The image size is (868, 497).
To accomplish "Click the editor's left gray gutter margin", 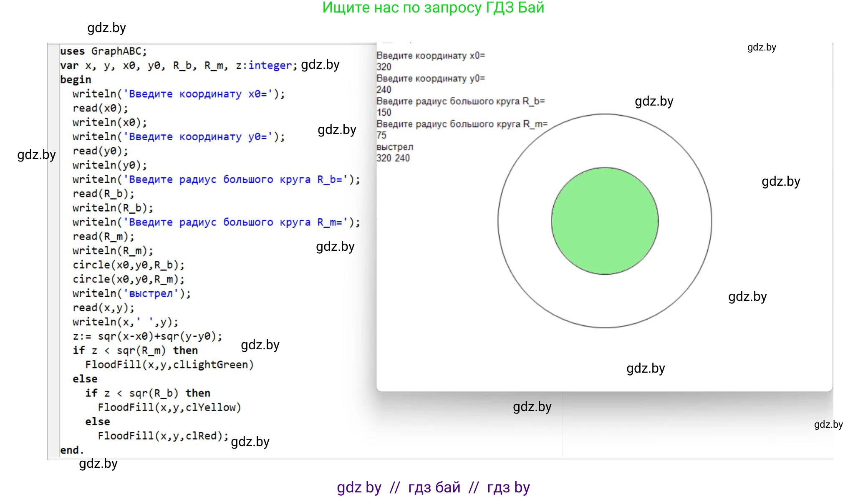I will tap(53, 250).
